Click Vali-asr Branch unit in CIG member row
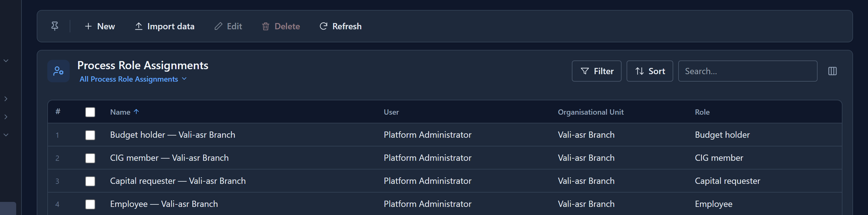 586,158
